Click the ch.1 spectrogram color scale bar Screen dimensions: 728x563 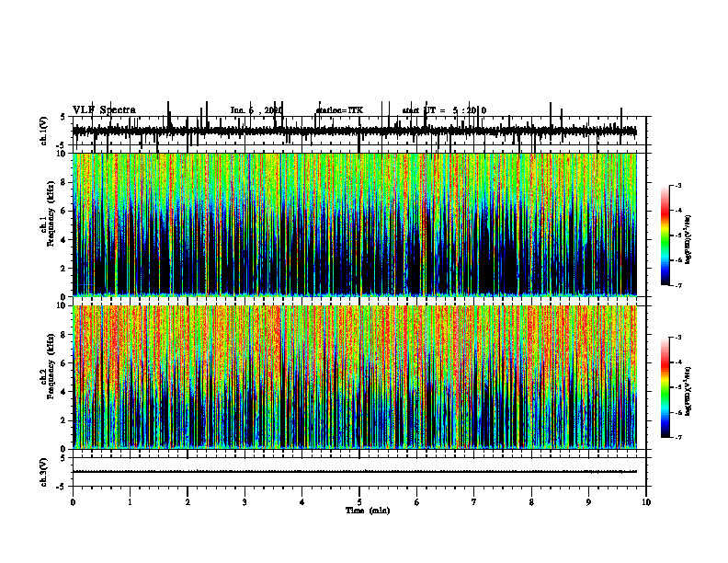pyautogui.click(x=665, y=235)
